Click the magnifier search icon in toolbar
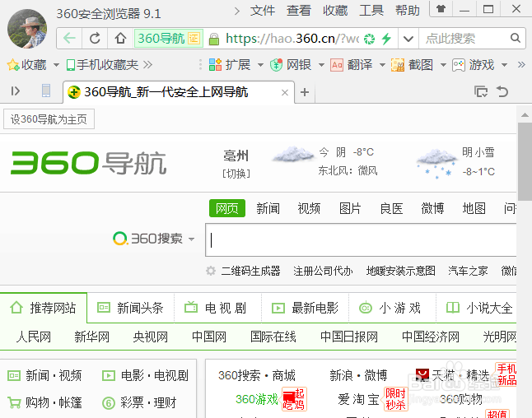Screen dimensions: 532x418 click(515, 38)
